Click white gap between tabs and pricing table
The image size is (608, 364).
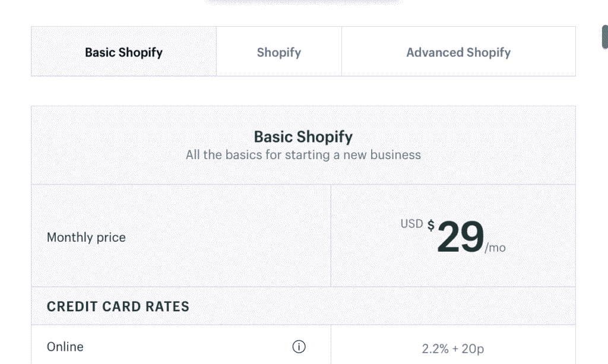point(303,91)
